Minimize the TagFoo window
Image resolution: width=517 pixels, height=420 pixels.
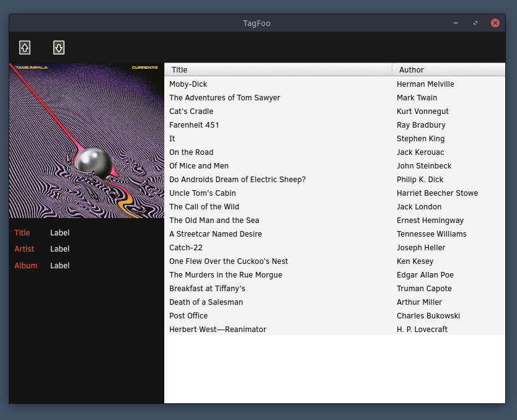pyautogui.click(x=456, y=23)
